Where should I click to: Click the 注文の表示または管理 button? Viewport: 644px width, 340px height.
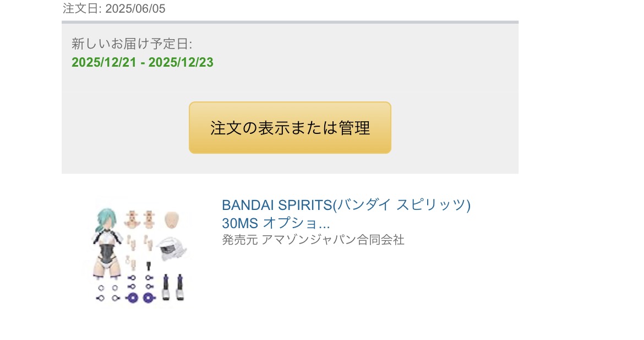click(290, 128)
